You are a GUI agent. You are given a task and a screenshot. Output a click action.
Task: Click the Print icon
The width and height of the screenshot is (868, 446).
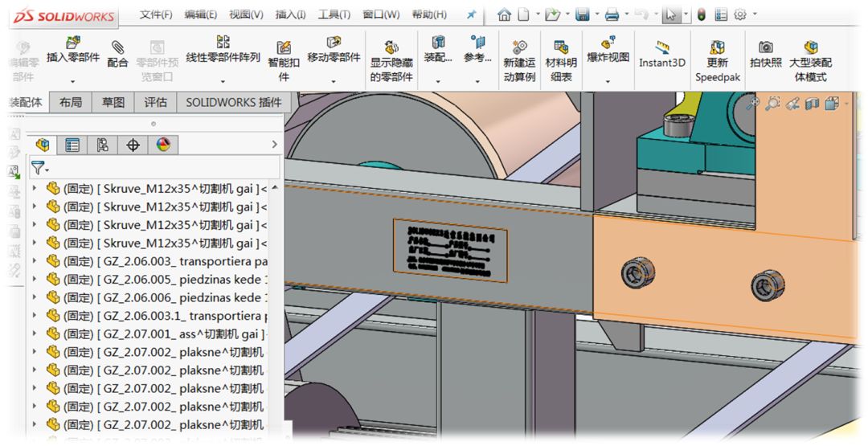pyautogui.click(x=612, y=15)
